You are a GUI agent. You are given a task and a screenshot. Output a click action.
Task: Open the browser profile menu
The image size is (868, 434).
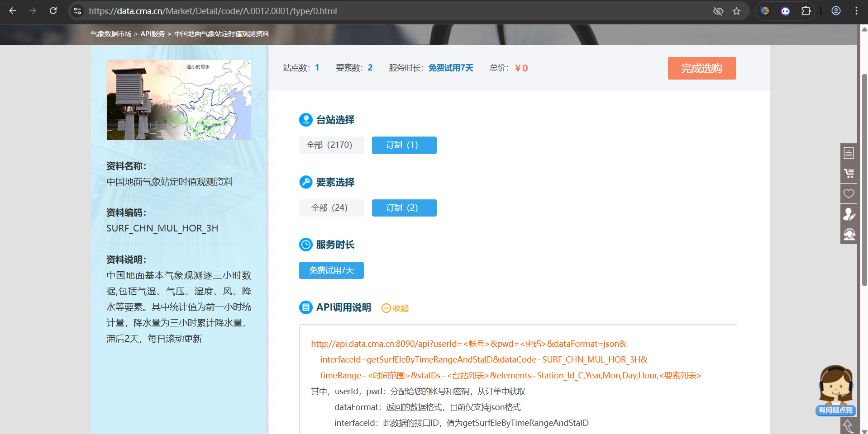pos(836,11)
